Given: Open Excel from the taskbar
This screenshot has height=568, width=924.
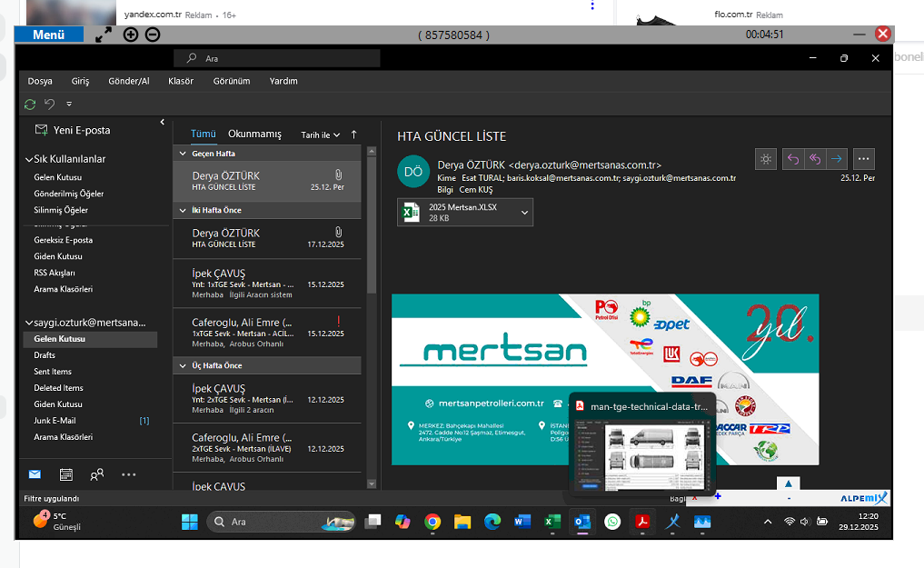Looking at the screenshot, I should pyautogui.click(x=552, y=522).
